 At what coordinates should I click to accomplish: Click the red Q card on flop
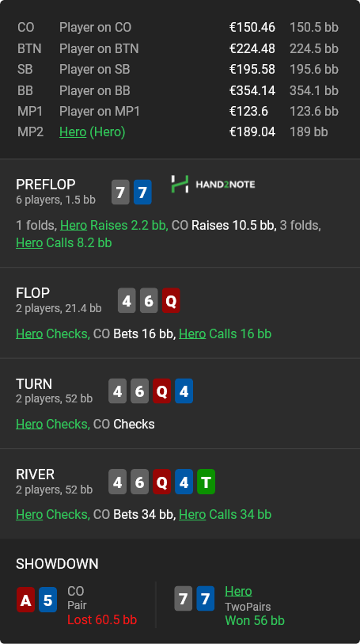pyautogui.click(x=171, y=301)
